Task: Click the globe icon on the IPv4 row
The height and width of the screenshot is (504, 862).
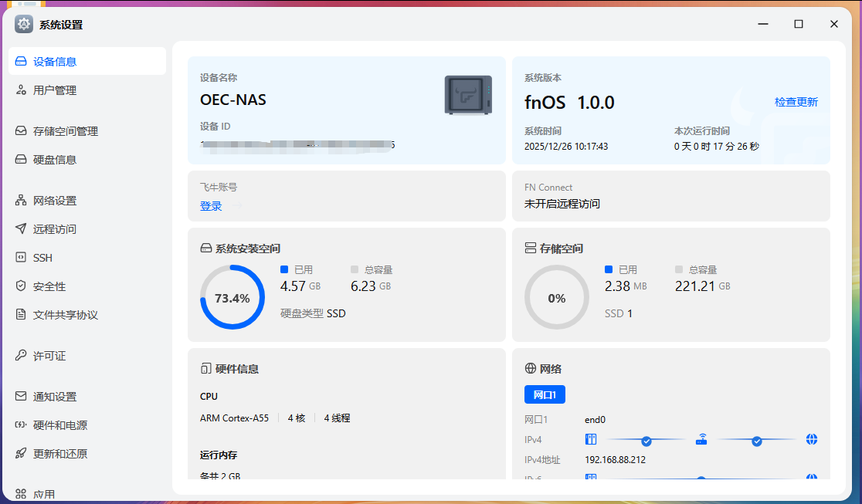Action: click(x=812, y=439)
